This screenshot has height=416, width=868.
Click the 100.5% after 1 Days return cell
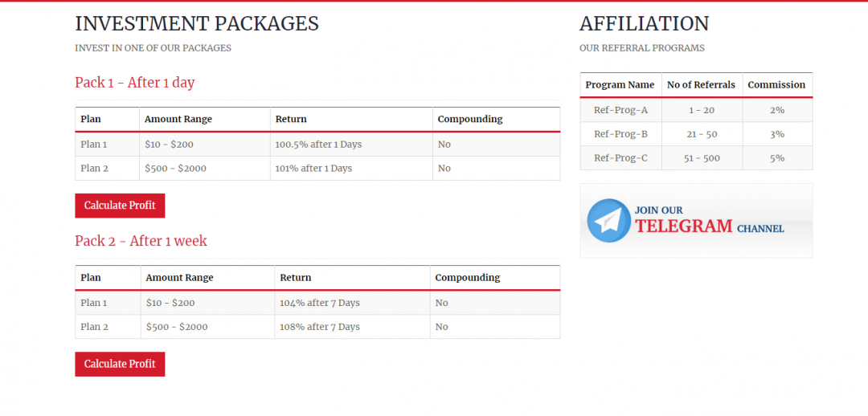tap(318, 145)
